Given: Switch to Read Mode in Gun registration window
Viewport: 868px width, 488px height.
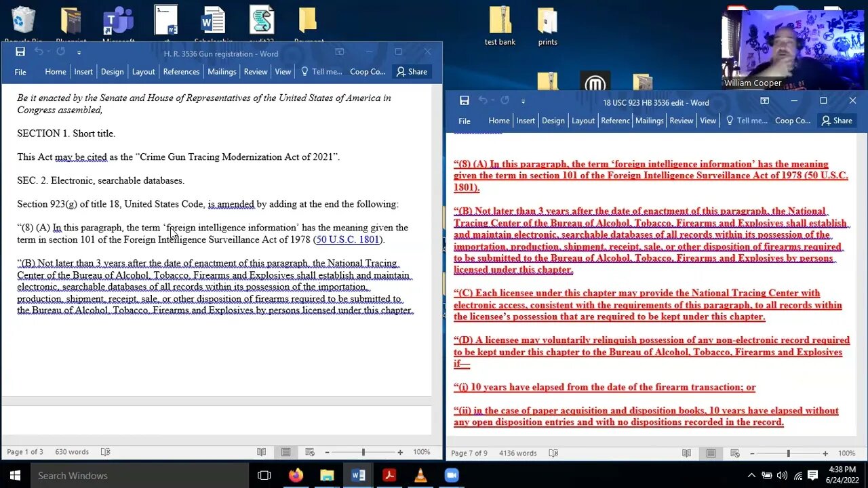Looking at the screenshot, I should 262,452.
